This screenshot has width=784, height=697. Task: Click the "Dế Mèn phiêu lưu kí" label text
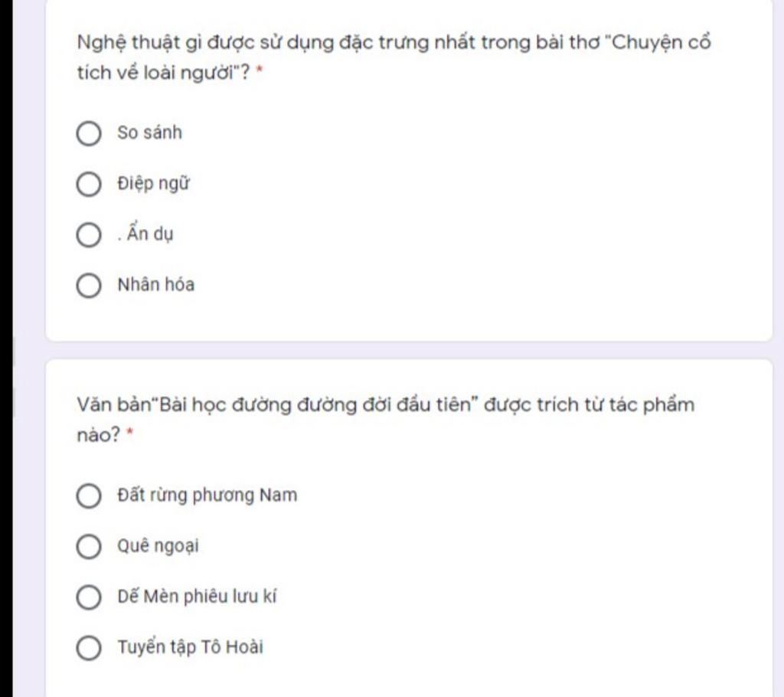196,597
